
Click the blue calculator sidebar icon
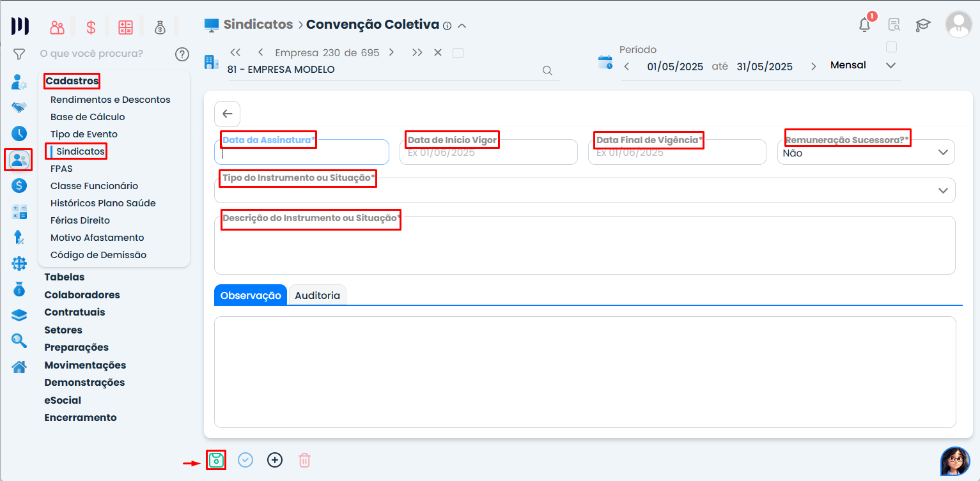19,212
